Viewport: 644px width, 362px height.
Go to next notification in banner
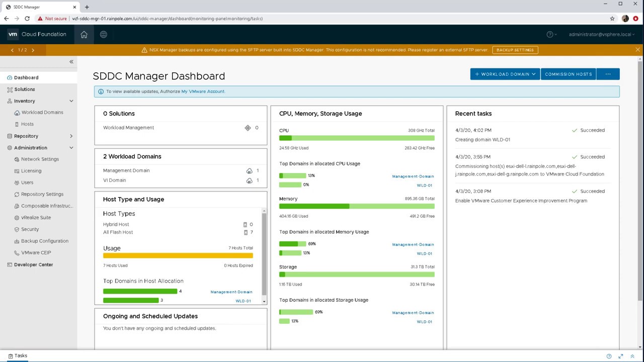[x=33, y=50]
